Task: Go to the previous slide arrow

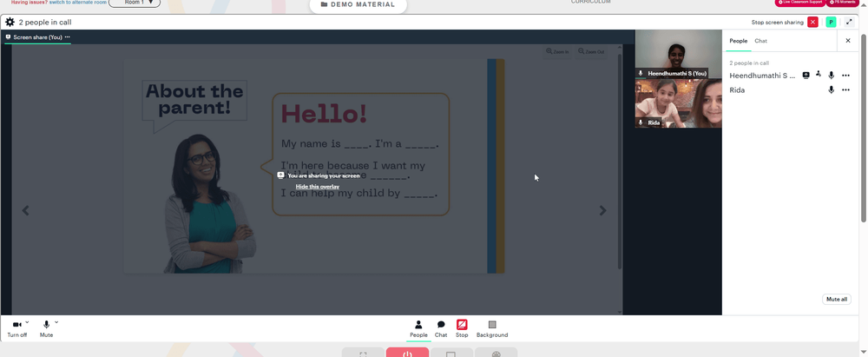Action: [25, 211]
